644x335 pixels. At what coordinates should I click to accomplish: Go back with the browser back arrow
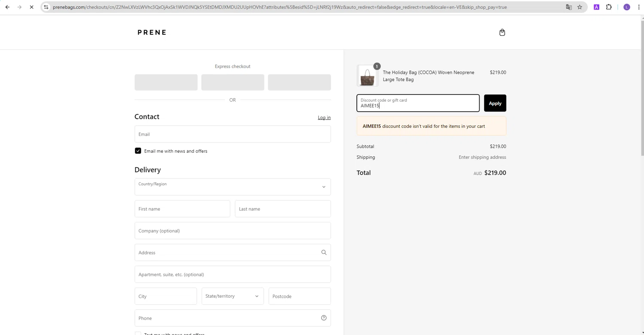7,7
